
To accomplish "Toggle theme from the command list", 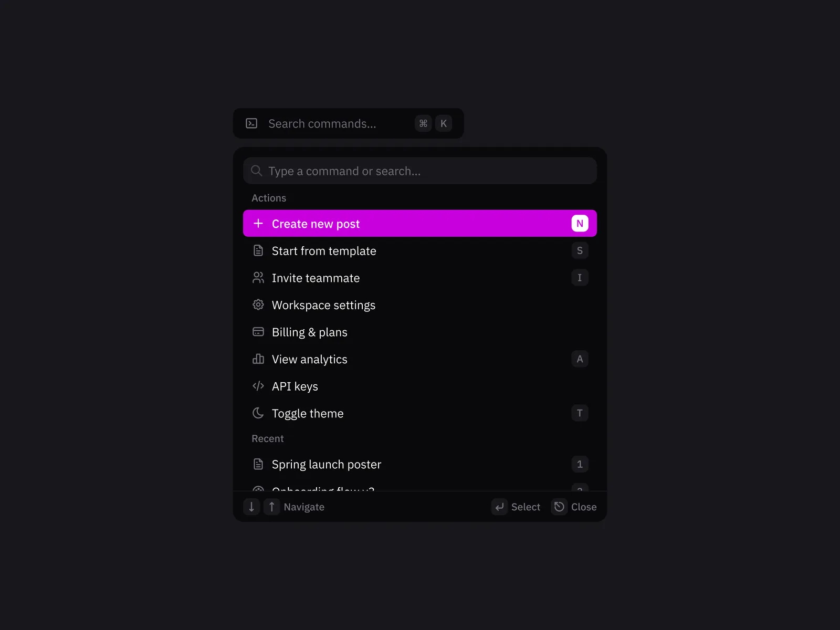I will pos(420,413).
